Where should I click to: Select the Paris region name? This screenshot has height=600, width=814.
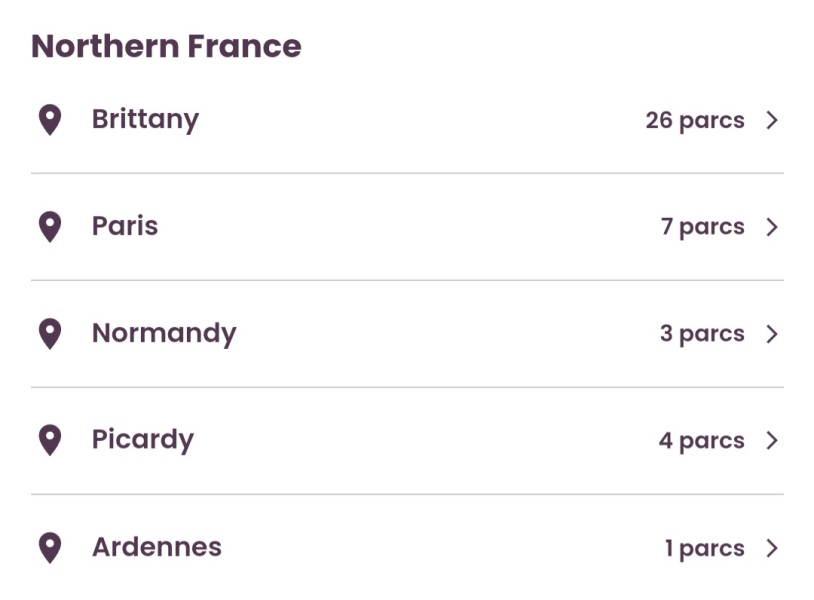click(x=125, y=226)
